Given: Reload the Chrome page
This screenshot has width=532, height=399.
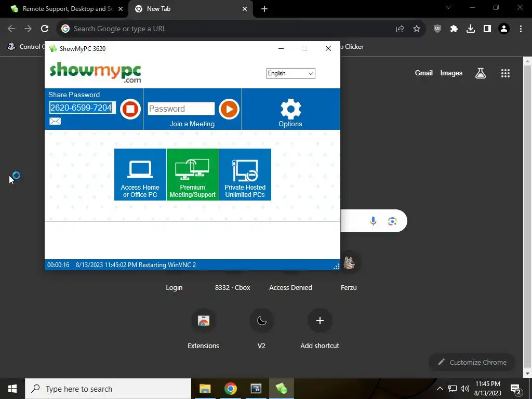Looking at the screenshot, I should tap(45, 29).
